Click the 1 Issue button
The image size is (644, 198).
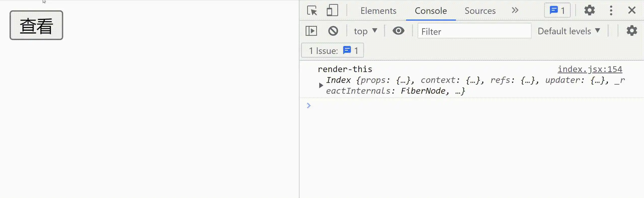click(333, 51)
